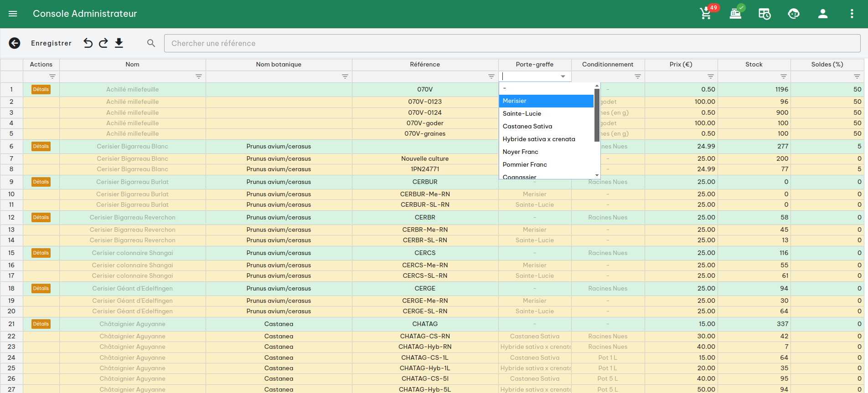Open the hamburger navigation menu
The height and width of the screenshot is (393, 868).
(13, 14)
